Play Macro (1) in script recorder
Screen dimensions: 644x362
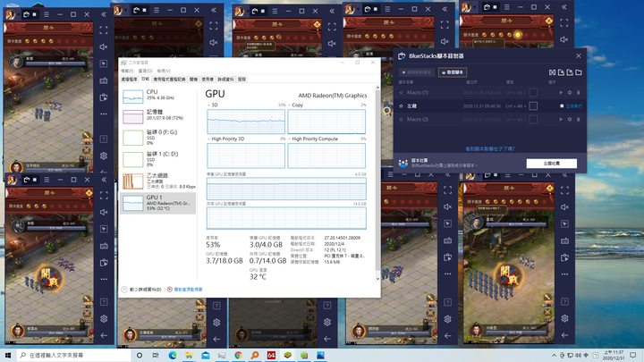[561, 93]
